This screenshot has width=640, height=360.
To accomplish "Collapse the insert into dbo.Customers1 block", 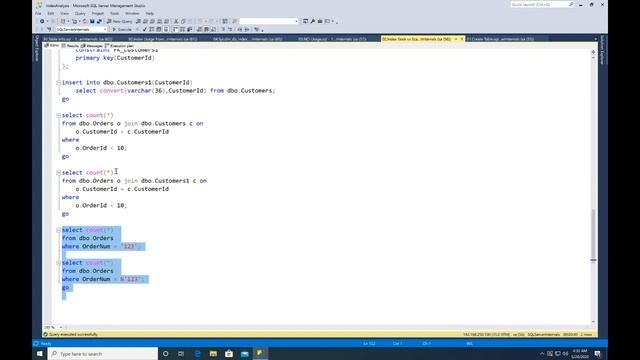I will coord(58,82).
